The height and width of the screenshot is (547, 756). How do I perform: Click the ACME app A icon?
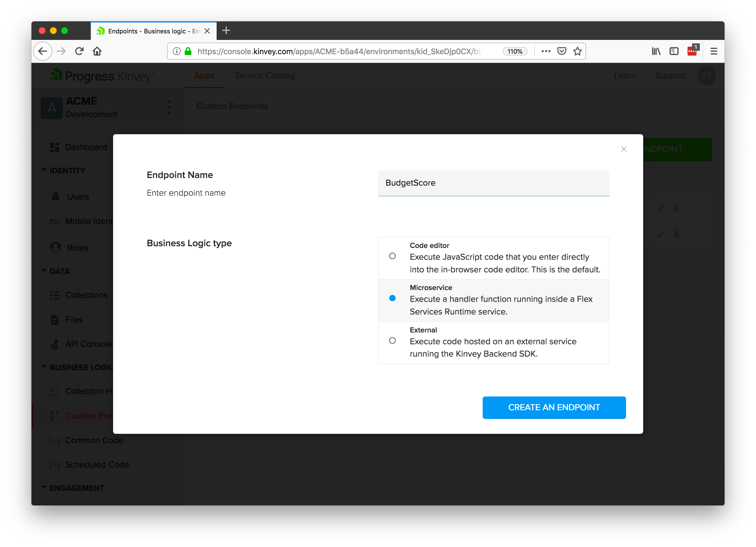(x=51, y=108)
